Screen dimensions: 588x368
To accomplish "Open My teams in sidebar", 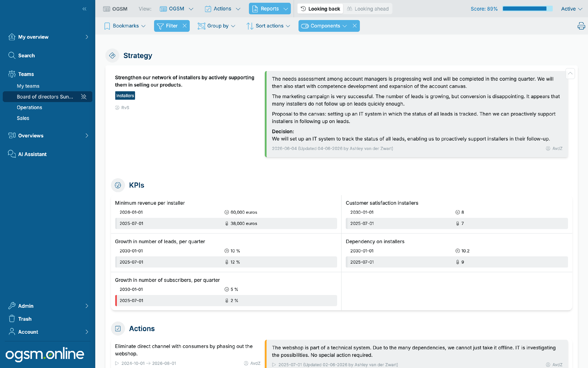I will [x=28, y=86].
